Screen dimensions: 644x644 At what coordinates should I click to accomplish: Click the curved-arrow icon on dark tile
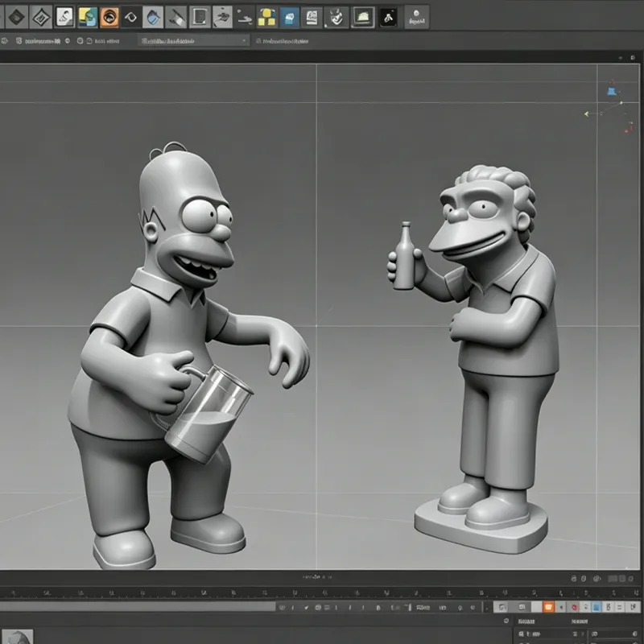[245, 17]
